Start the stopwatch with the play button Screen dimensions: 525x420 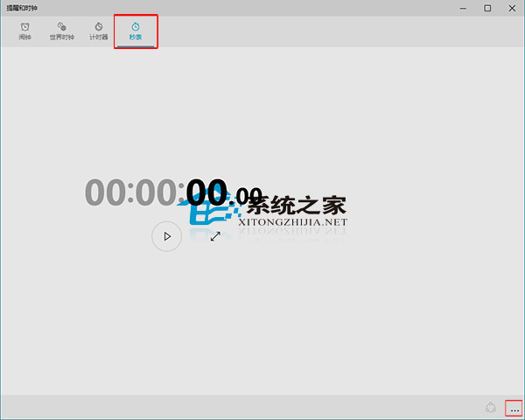tap(167, 236)
